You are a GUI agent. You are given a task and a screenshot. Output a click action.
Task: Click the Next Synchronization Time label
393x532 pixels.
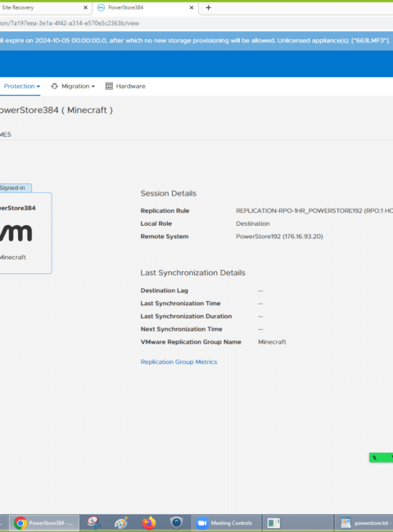click(181, 329)
